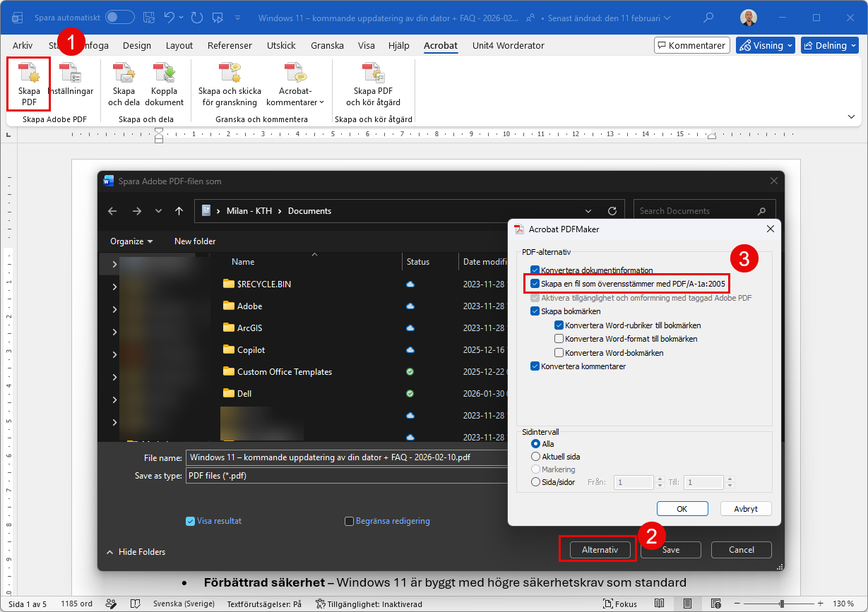Click the Alternativ button

click(600, 549)
